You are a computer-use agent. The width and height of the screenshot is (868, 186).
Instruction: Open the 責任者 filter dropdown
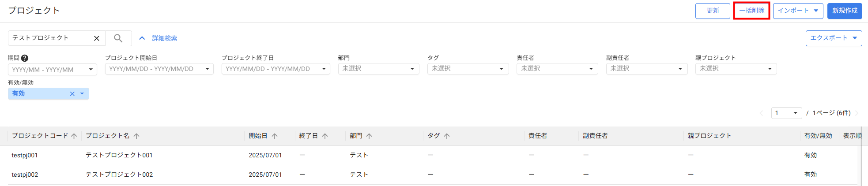click(x=557, y=69)
